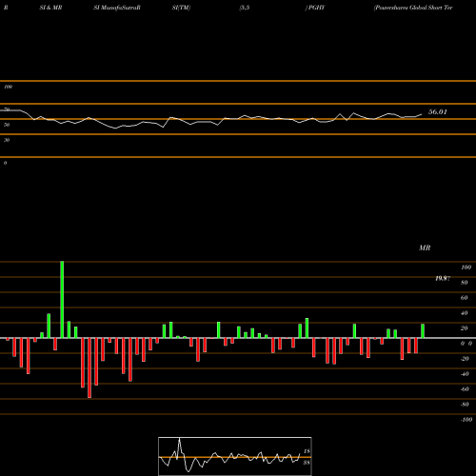Click the longest red histogram bar

[89, 367]
